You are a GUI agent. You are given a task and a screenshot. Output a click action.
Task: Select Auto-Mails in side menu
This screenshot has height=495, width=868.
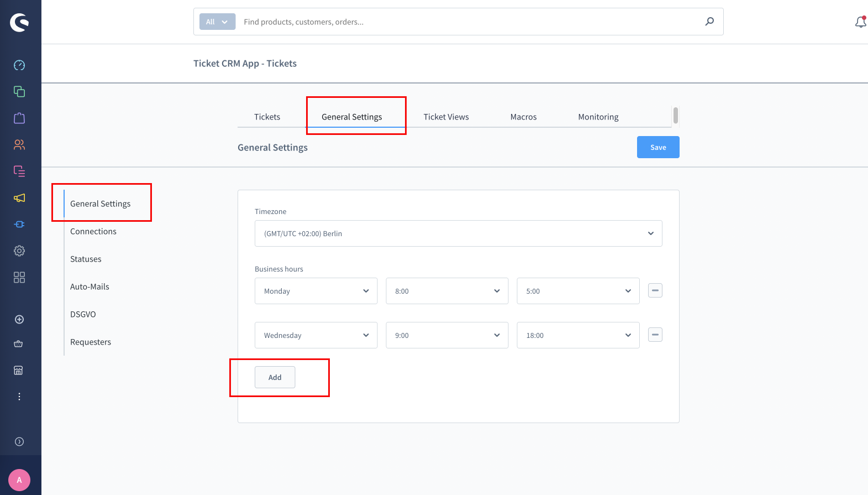click(90, 286)
